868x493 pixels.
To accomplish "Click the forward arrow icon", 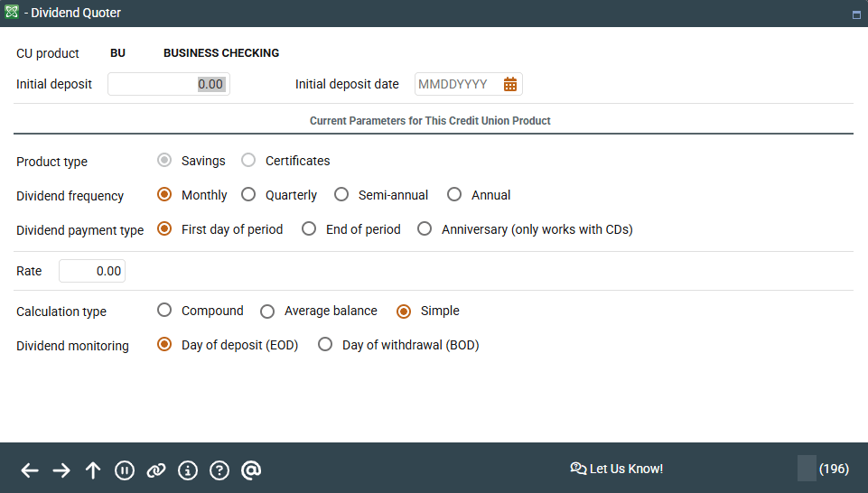I will (61, 470).
